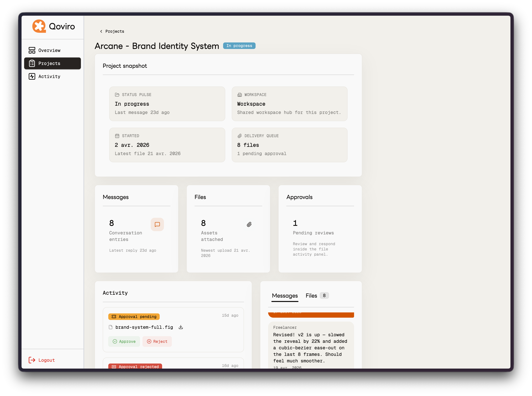The image size is (532, 396).
Task: Click the "Conversation entries" label
Action: pos(126,236)
